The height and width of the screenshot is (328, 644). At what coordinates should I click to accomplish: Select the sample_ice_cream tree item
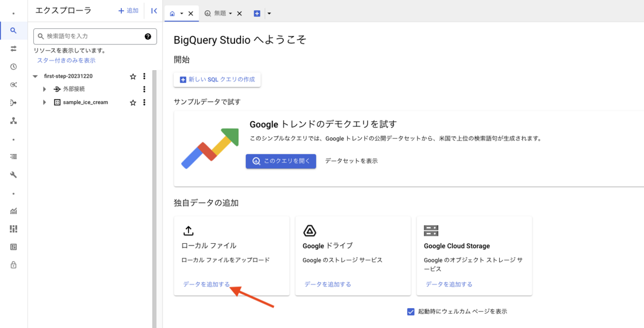[85, 102]
